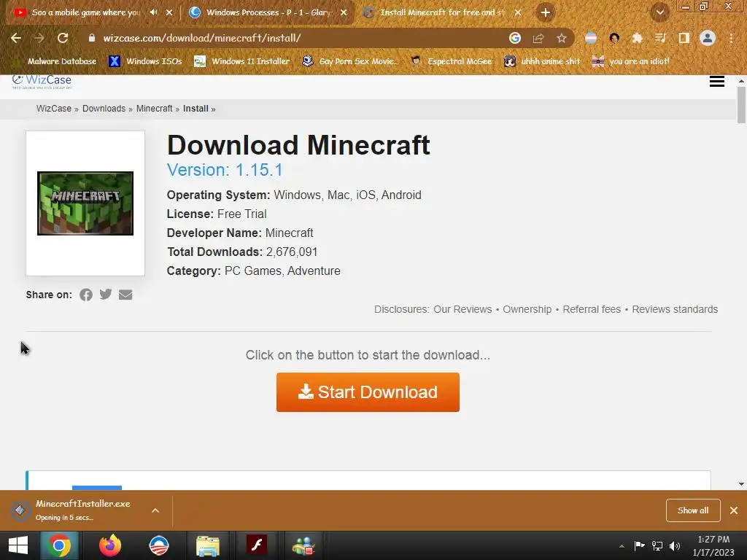This screenshot has width=747, height=560.
Task: Close the downloads bar
Action: tap(734, 510)
